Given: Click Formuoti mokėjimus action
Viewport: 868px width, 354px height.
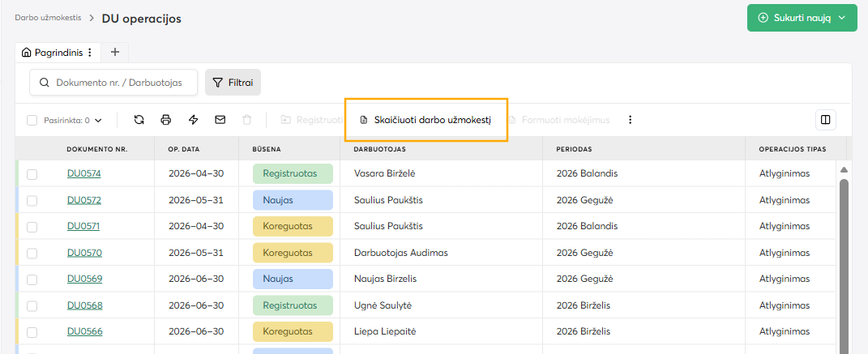Looking at the screenshot, I should click(x=558, y=119).
